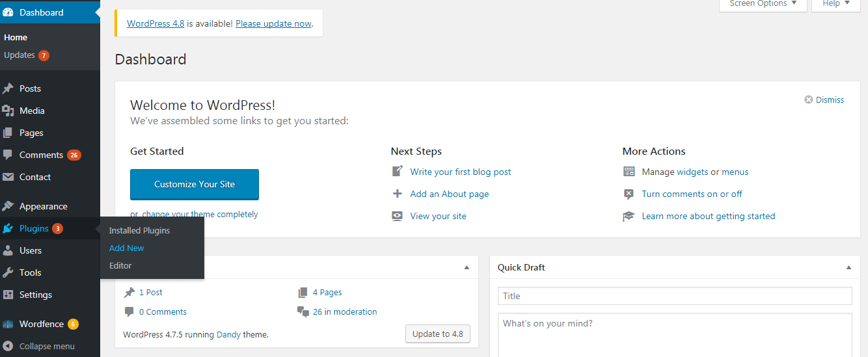Click the plus icon beside Add an About page
The width and height of the screenshot is (868, 357).
click(x=398, y=194)
